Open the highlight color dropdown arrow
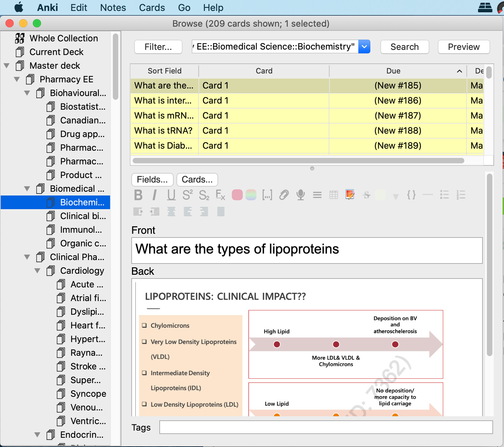504x447 pixels. 396,197
